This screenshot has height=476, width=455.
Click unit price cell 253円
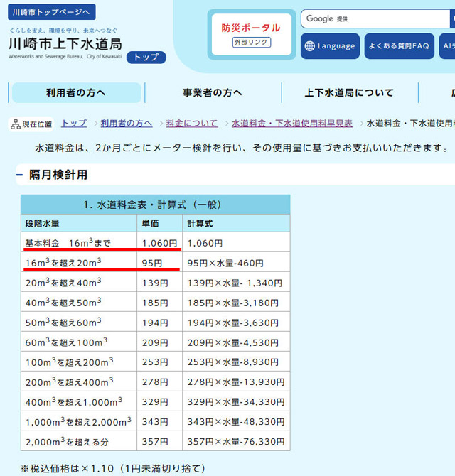pyautogui.click(x=159, y=361)
